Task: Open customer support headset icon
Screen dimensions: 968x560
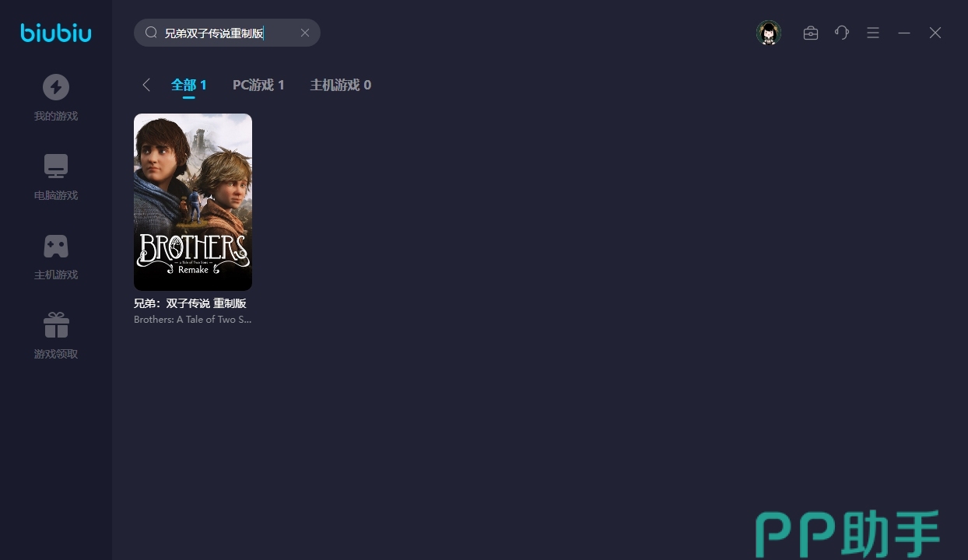Action: coord(842,33)
